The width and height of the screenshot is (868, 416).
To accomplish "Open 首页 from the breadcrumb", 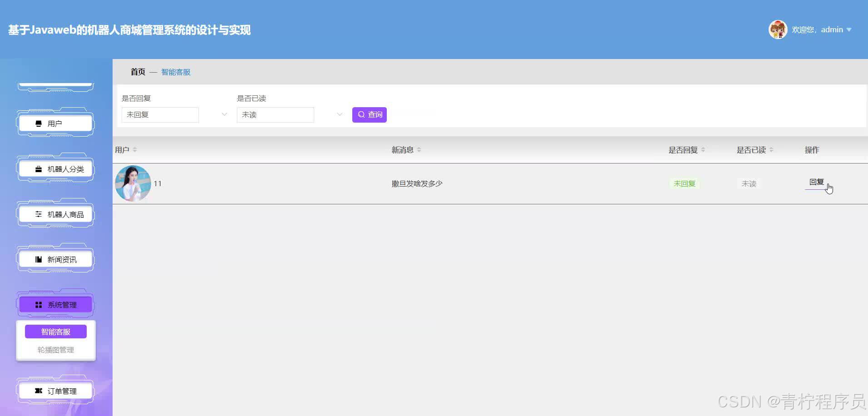I will point(138,72).
